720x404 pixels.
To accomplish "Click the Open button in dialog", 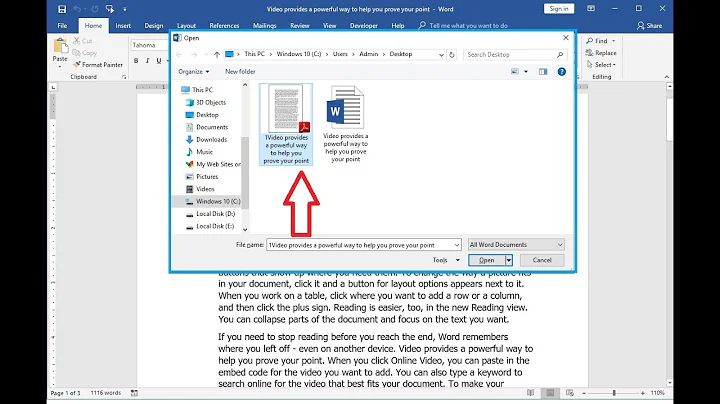I will click(x=487, y=260).
